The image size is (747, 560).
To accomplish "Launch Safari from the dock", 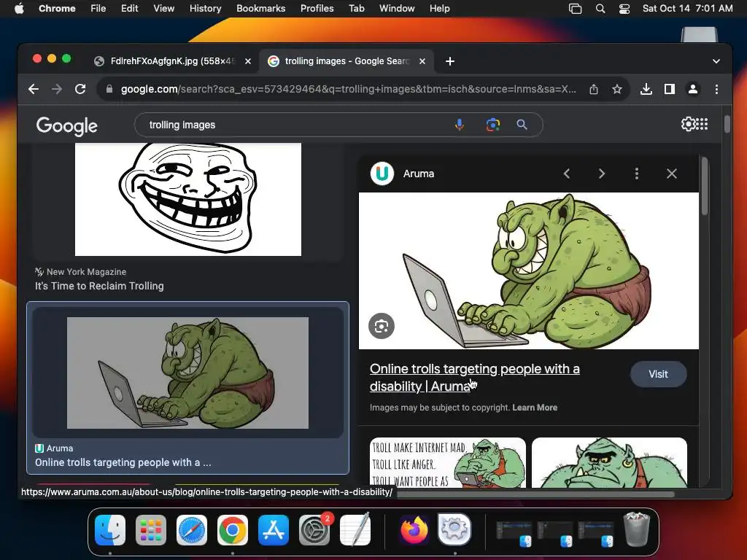I will tap(192, 529).
